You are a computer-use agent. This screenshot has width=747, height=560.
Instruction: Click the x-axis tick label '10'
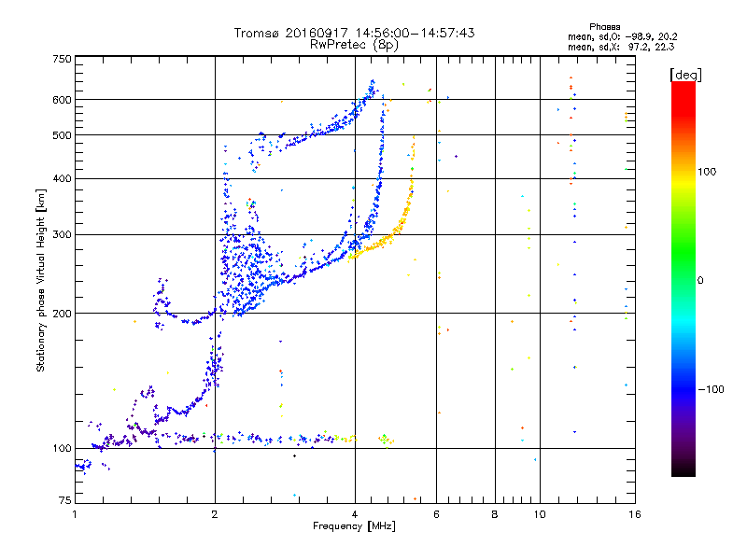point(540,514)
